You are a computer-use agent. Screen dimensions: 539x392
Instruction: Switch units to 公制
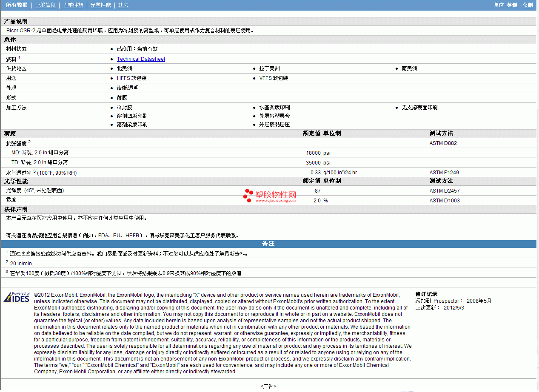(528, 5)
